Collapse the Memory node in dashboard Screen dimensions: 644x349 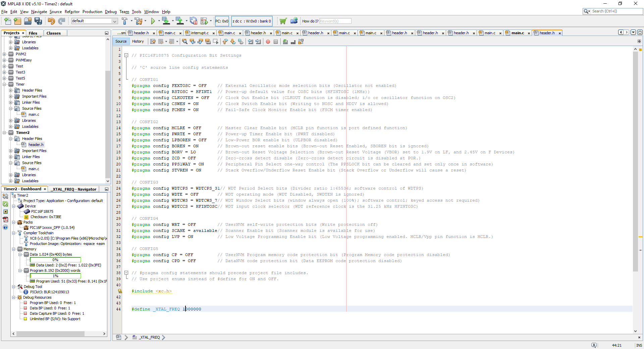[x=14, y=249]
